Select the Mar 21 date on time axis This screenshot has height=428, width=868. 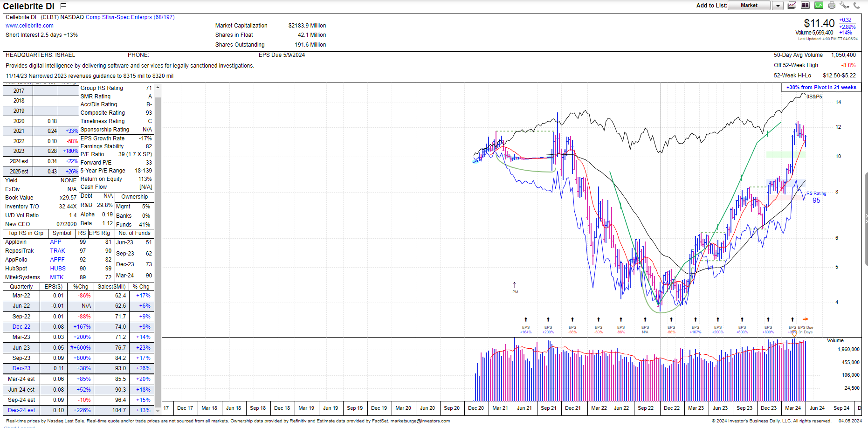tap(500, 408)
